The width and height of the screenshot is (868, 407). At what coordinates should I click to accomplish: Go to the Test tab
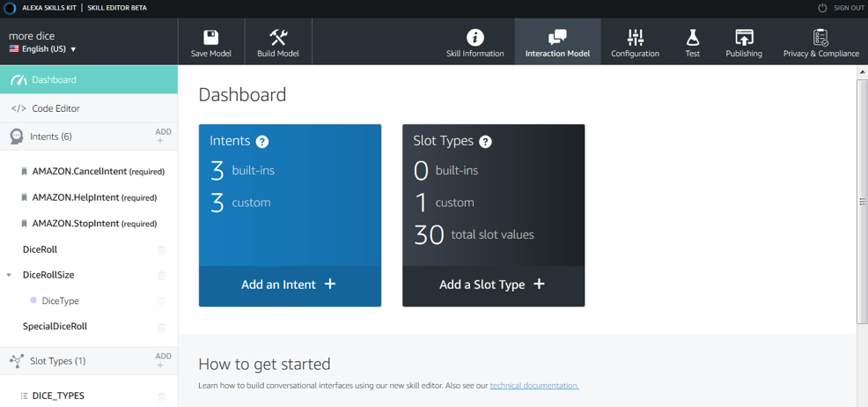tap(692, 42)
